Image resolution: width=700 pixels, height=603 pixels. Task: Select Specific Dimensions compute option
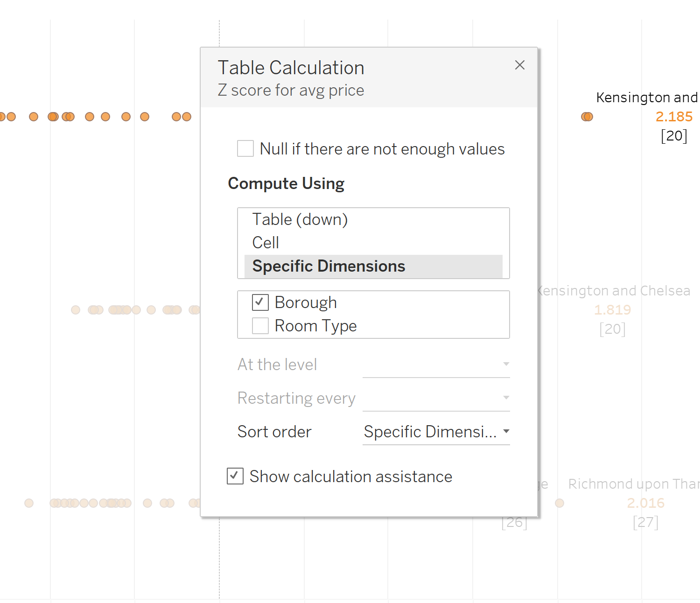(329, 266)
